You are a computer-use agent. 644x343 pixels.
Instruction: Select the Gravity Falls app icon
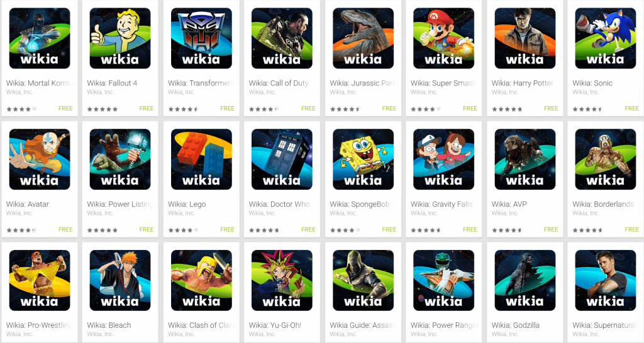[443, 159]
